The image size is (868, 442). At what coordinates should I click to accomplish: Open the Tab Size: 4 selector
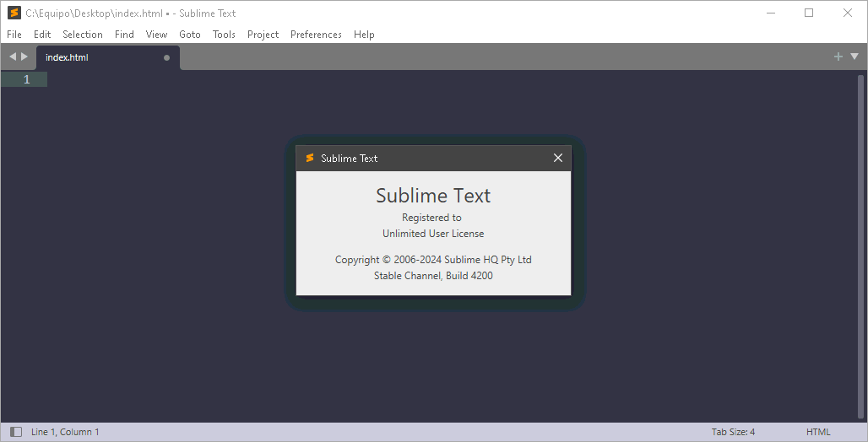[x=734, y=432]
